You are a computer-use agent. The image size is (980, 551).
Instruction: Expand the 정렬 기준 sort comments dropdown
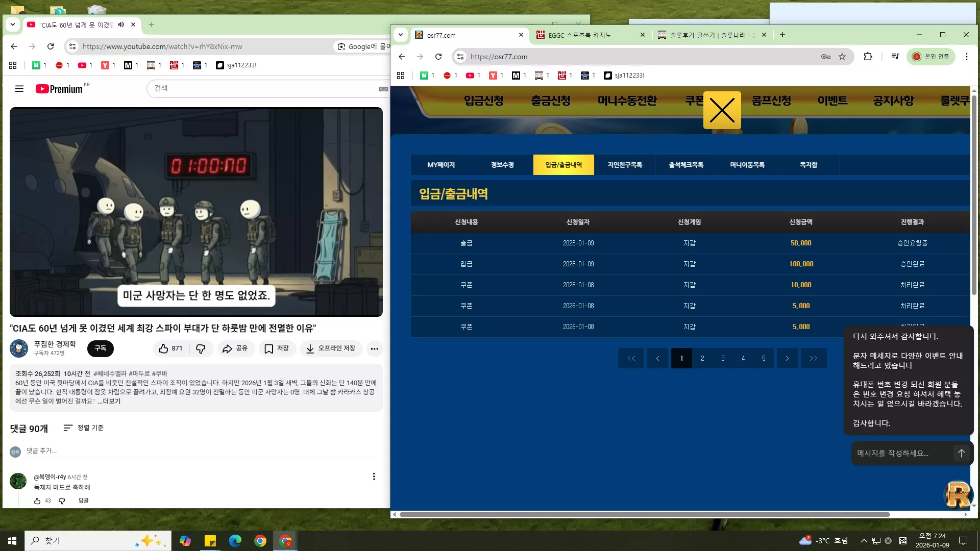83,428
